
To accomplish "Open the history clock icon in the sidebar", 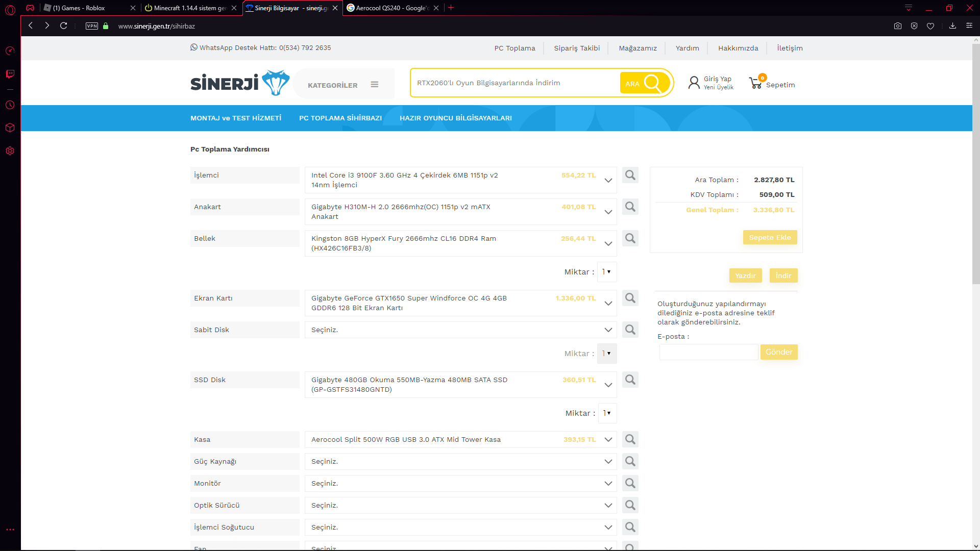I will pos(10,105).
